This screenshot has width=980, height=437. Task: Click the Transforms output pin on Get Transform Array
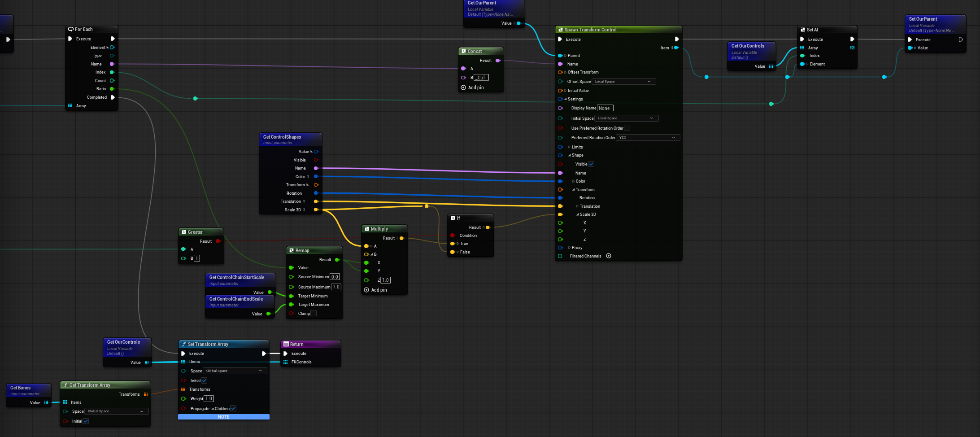click(x=146, y=394)
